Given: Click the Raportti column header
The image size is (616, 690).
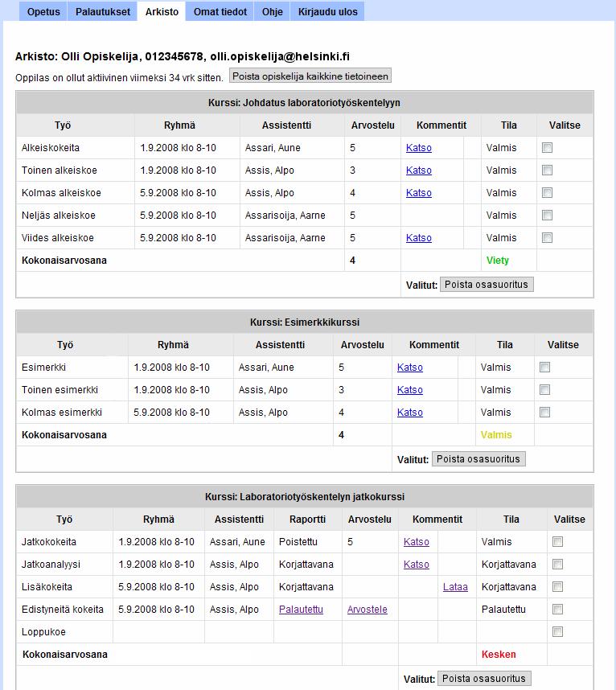Looking at the screenshot, I should coord(307,520).
